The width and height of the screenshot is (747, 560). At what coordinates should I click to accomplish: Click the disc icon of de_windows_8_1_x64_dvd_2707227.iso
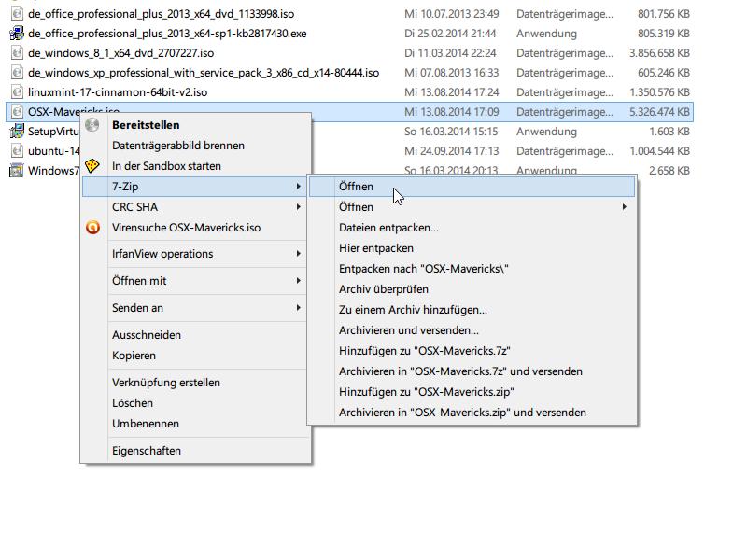tap(17, 53)
